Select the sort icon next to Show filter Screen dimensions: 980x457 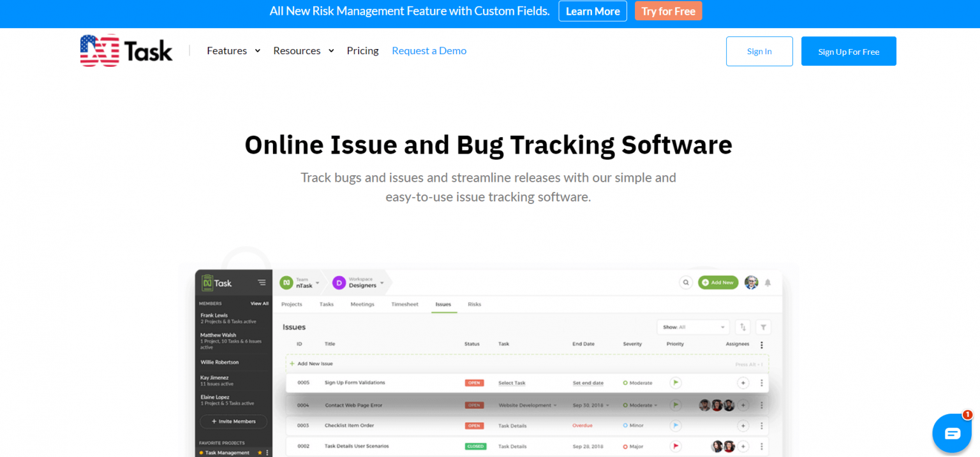tap(743, 327)
